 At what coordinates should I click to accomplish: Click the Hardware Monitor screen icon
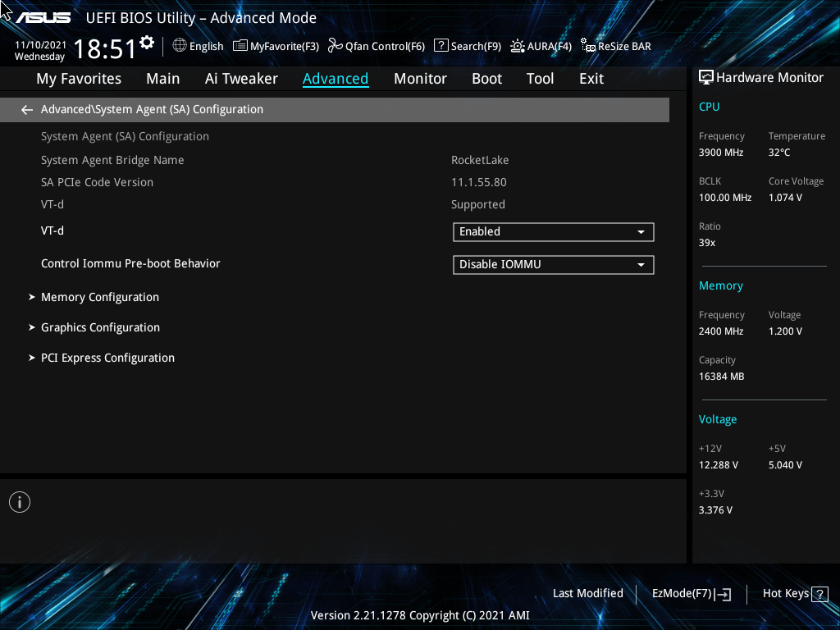pyautogui.click(x=706, y=78)
